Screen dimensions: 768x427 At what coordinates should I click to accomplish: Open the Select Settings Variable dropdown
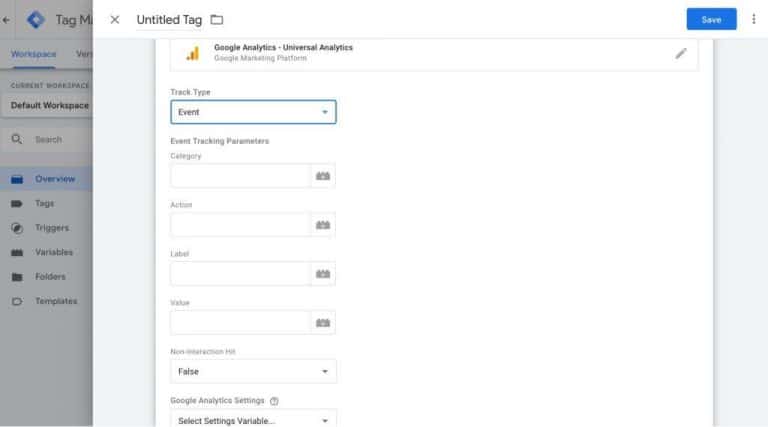click(253, 420)
